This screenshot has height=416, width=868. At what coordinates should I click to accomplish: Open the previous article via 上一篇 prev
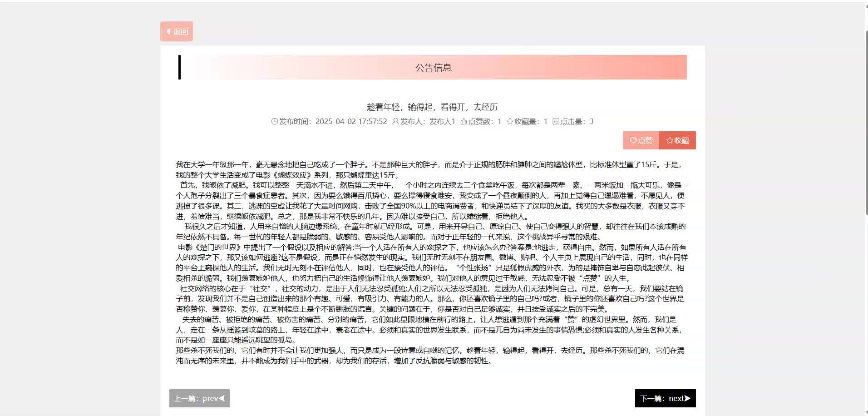(199, 398)
